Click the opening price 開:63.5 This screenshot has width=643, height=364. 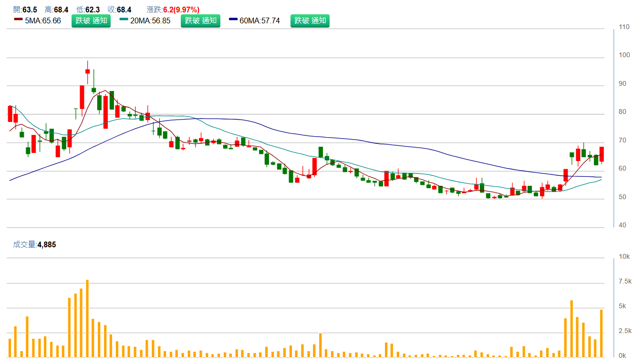25,10
